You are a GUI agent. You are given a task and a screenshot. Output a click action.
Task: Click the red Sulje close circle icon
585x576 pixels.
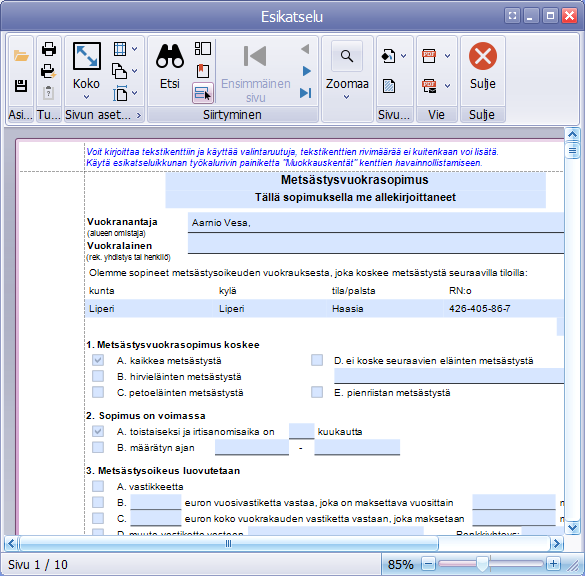point(483,56)
